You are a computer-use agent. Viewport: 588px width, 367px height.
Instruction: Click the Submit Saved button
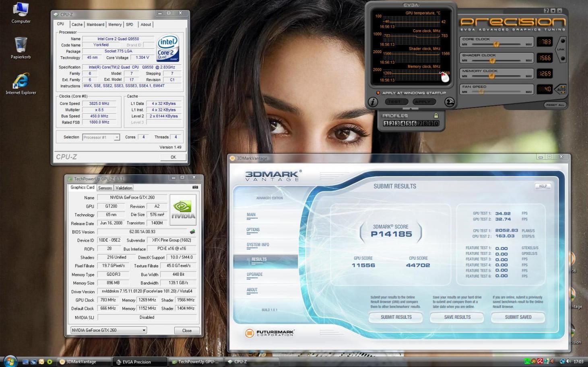[518, 317]
